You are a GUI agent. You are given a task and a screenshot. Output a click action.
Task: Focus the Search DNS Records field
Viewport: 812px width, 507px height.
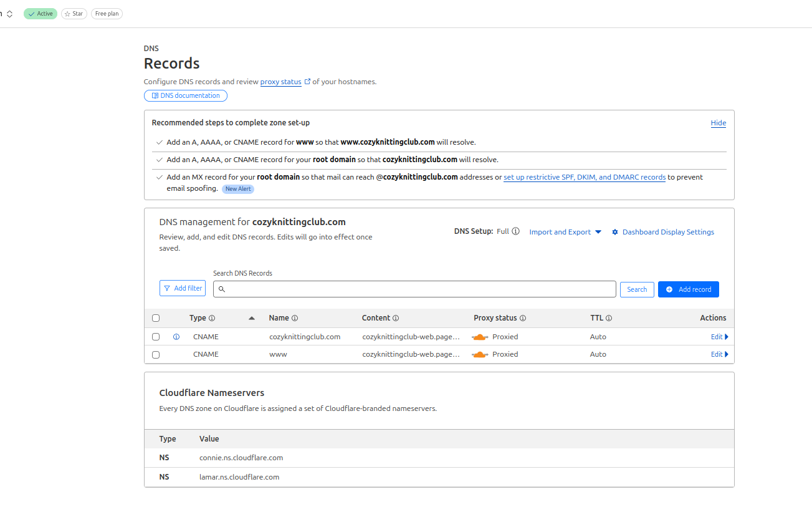pos(414,289)
